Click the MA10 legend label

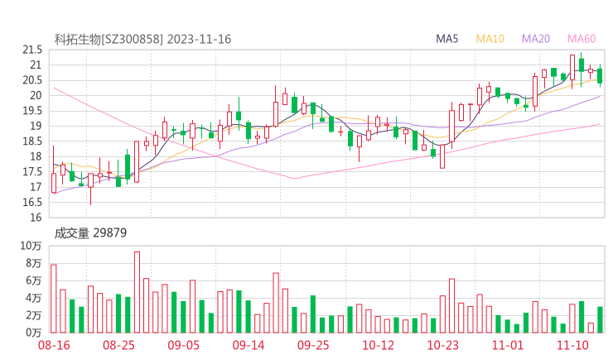point(490,39)
